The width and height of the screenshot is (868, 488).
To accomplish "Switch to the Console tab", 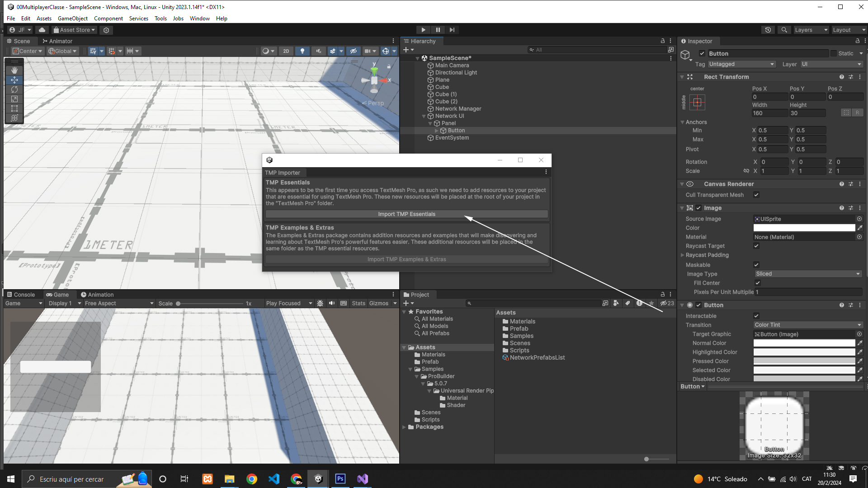I will (x=21, y=295).
